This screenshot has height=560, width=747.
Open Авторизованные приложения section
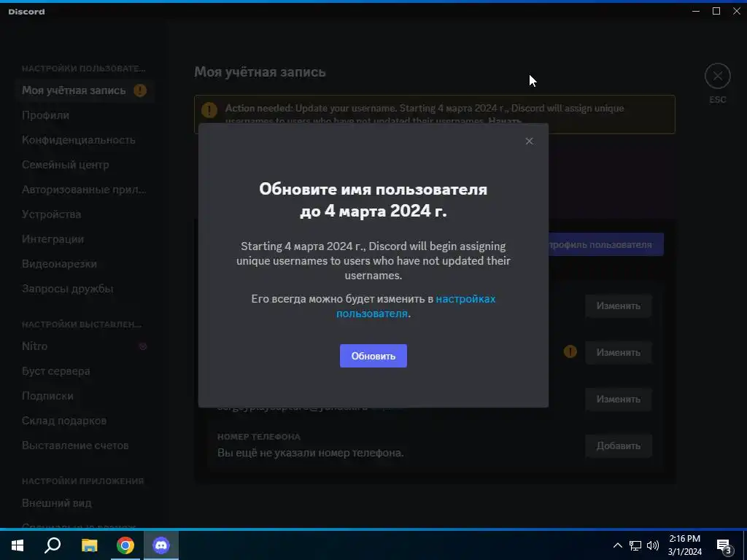point(84,190)
